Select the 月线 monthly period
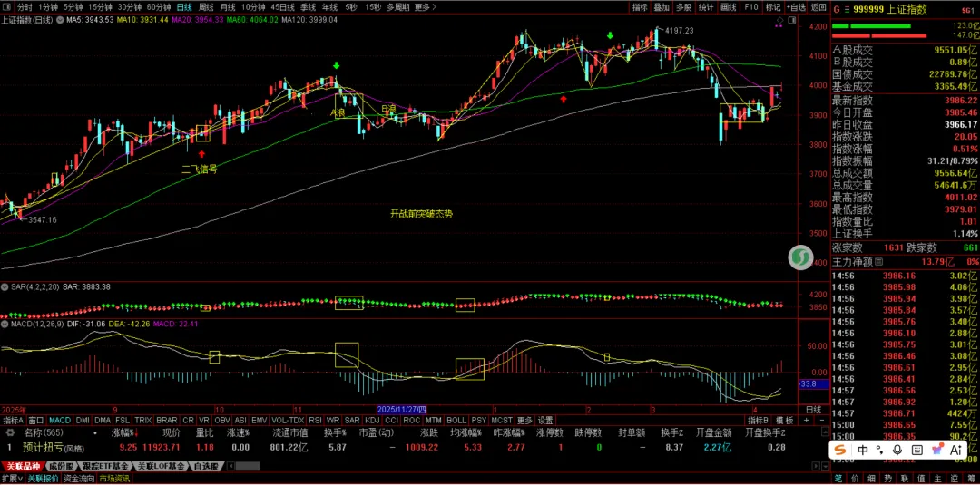 (228, 7)
